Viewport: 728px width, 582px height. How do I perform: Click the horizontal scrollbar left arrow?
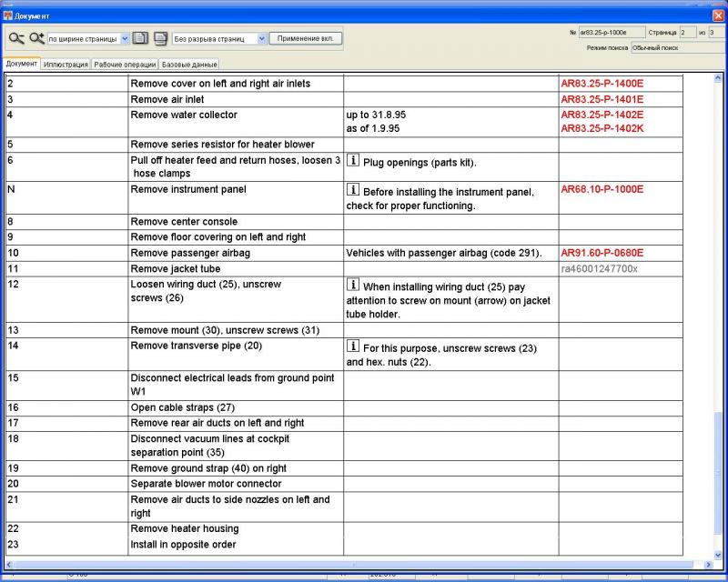tap(9, 565)
